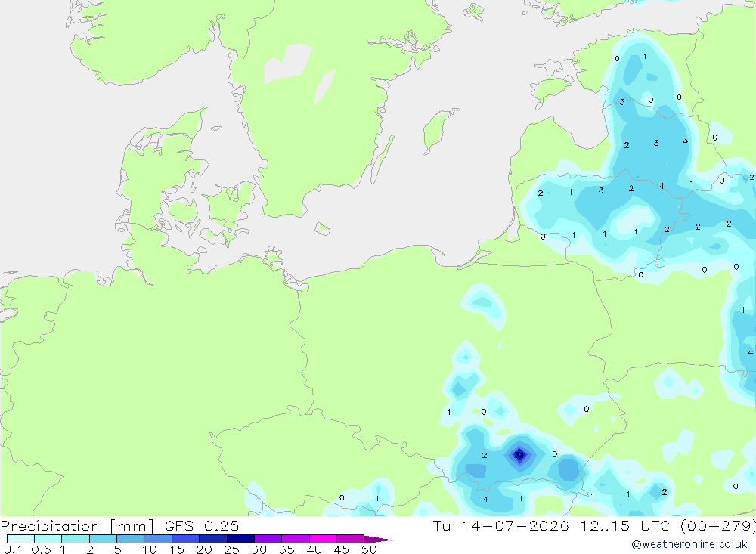Viewport: 756px width, 554px height.
Task: Click legend scale label "50"
Action: 369,549
